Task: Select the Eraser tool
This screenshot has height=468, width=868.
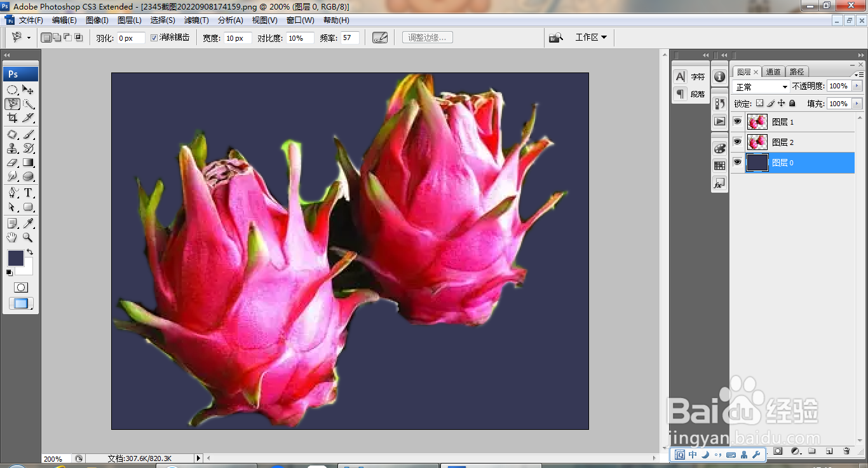Action: click(12, 162)
